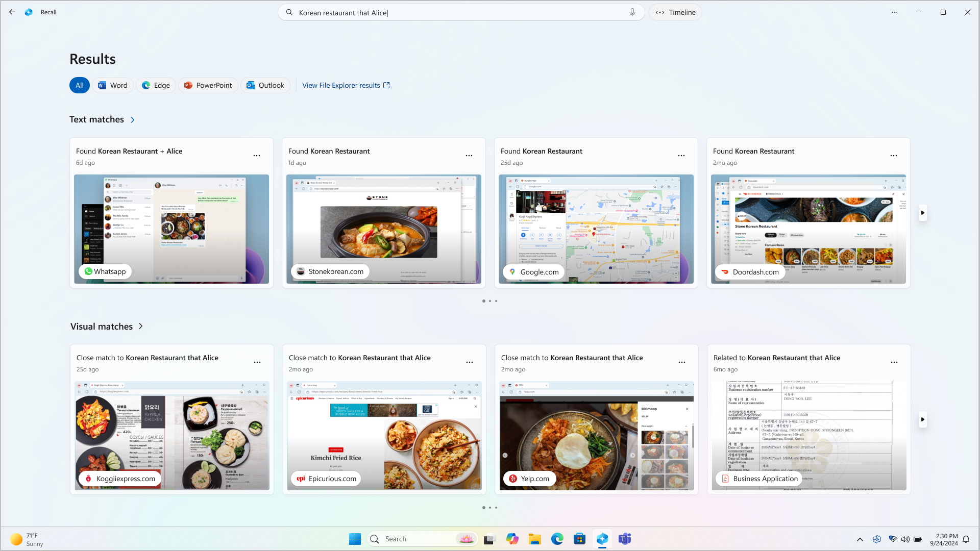
Task: Select the PowerPoint filter tab
Action: click(207, 85)
